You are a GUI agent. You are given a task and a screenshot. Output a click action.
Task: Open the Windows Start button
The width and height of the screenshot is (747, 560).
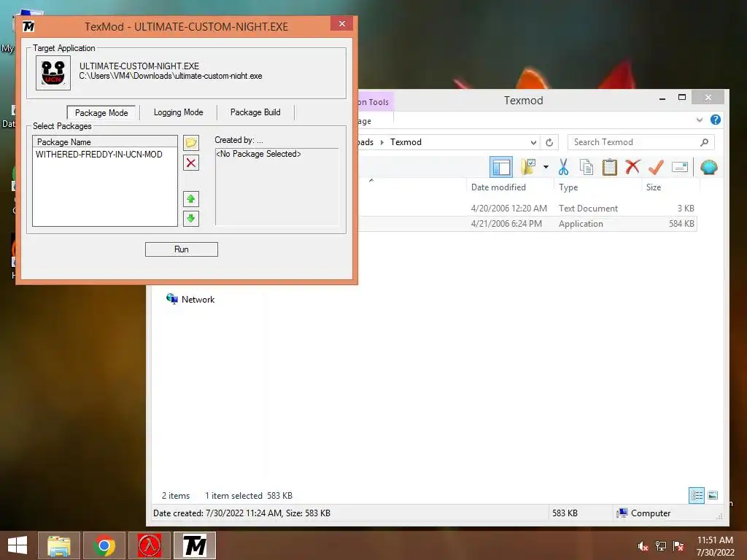point(18,545)
